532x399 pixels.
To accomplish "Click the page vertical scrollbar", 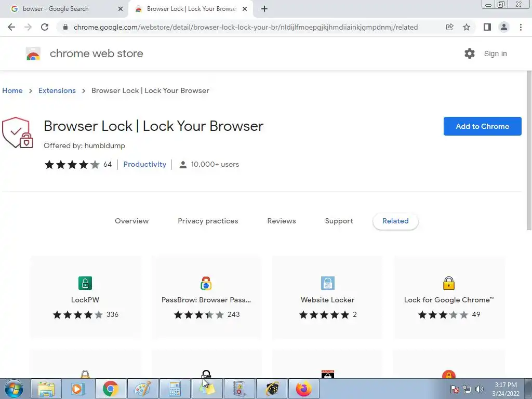I will click(529, 151).
